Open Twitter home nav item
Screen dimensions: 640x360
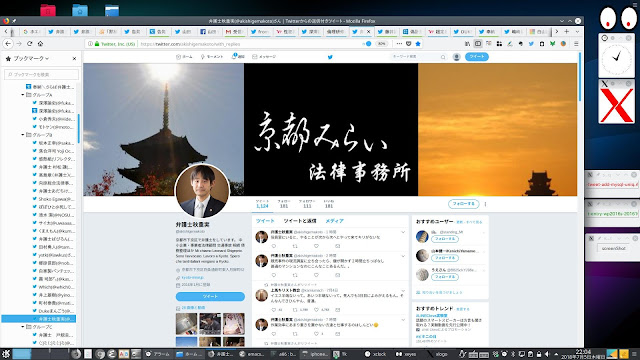[184, 57]
